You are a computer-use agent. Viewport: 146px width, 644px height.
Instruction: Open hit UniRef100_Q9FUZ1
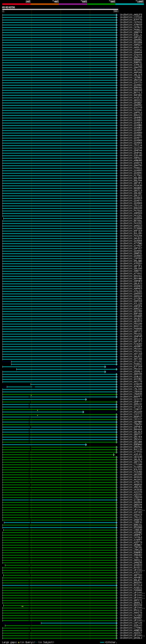coord(131,37)
